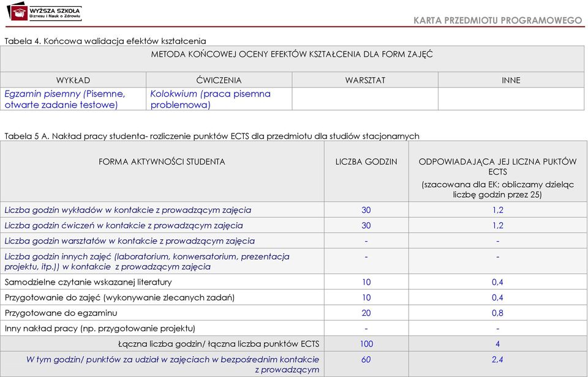Select row 'Łączna liczba godzin/ łączna liczba punktów ECTS'
The width and height of the screenshot is (588, 377).
click(x=293, y=344)
